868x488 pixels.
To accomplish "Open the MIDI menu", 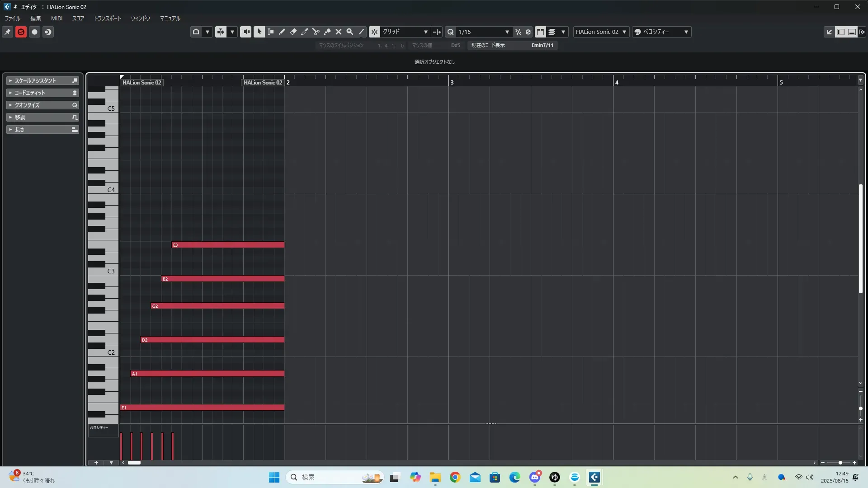I will (57, 19).
